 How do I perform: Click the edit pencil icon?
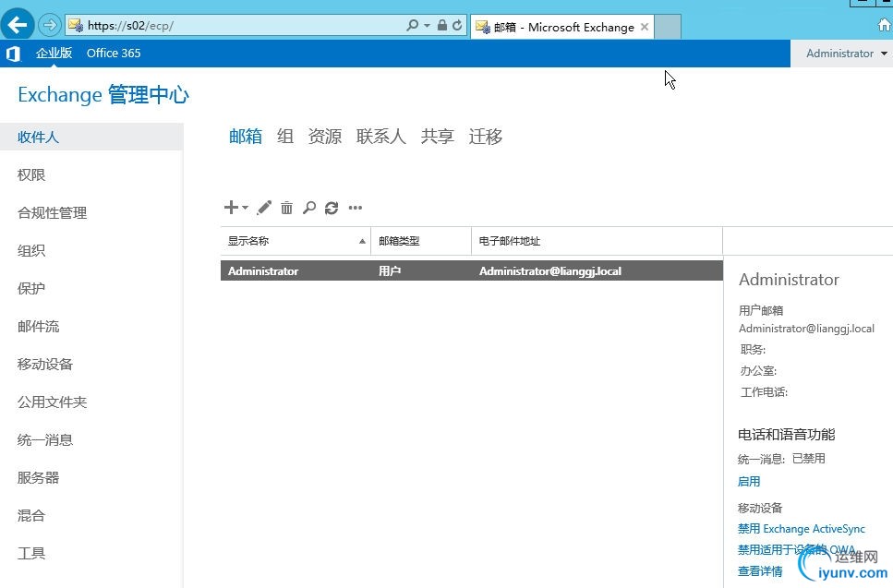pos(264,208)
